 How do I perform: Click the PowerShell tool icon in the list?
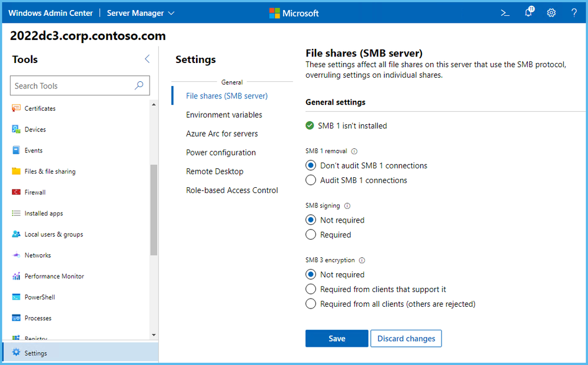coord(16,297)
